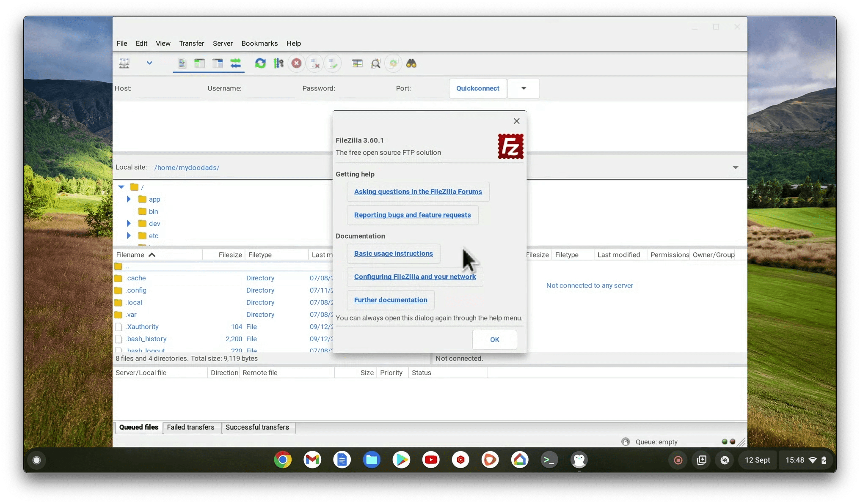Expand the etc folder in tree
This screenshot has height=504, width=860.
(x=129, y=236)
